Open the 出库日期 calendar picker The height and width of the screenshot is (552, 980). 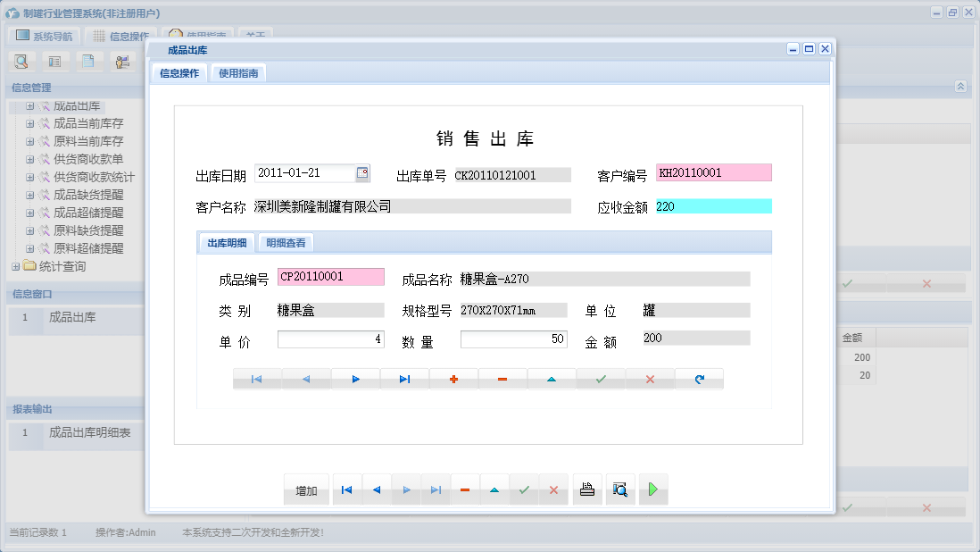pyautogui.click(x=361, y=171)
